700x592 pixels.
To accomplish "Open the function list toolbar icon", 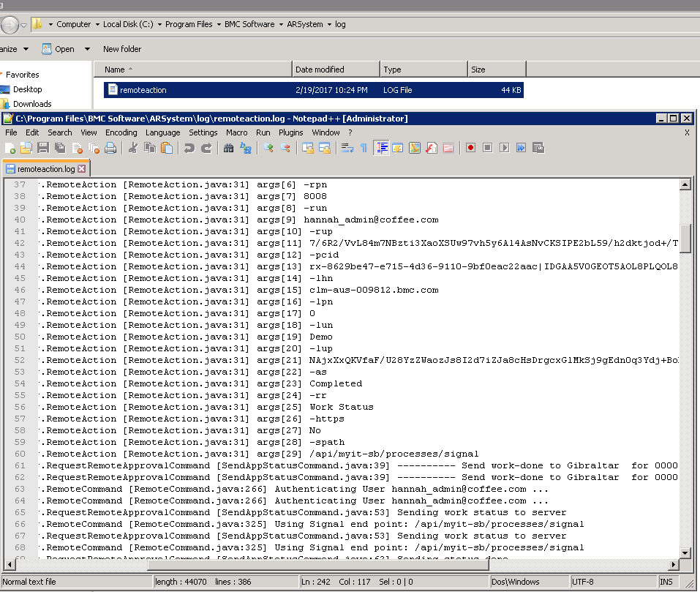I will point(432,149).
